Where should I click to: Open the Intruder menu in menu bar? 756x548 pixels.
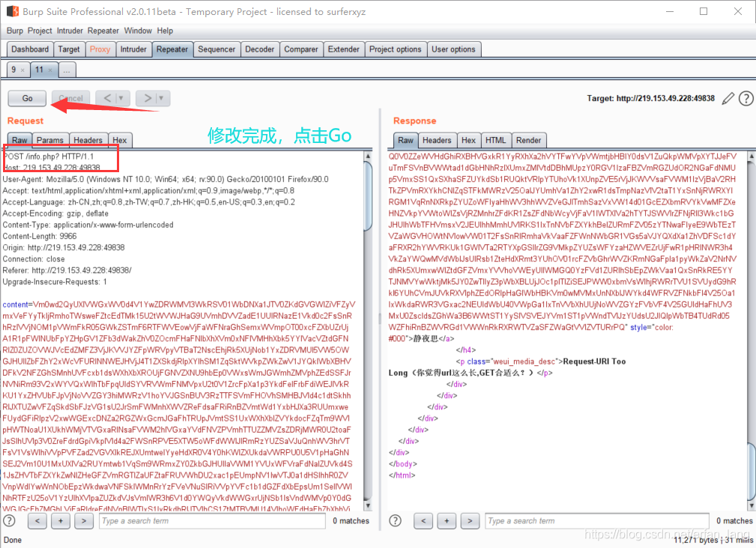(70, 31)
